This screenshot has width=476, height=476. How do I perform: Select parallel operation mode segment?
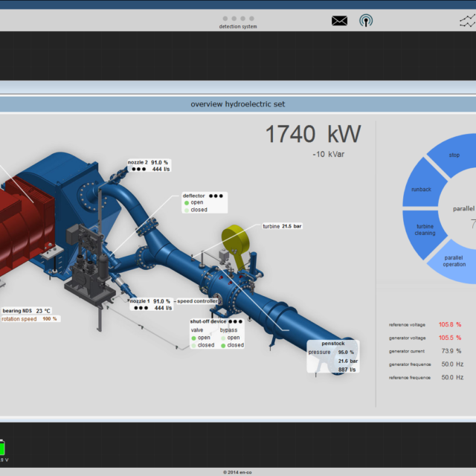[454, 261]
